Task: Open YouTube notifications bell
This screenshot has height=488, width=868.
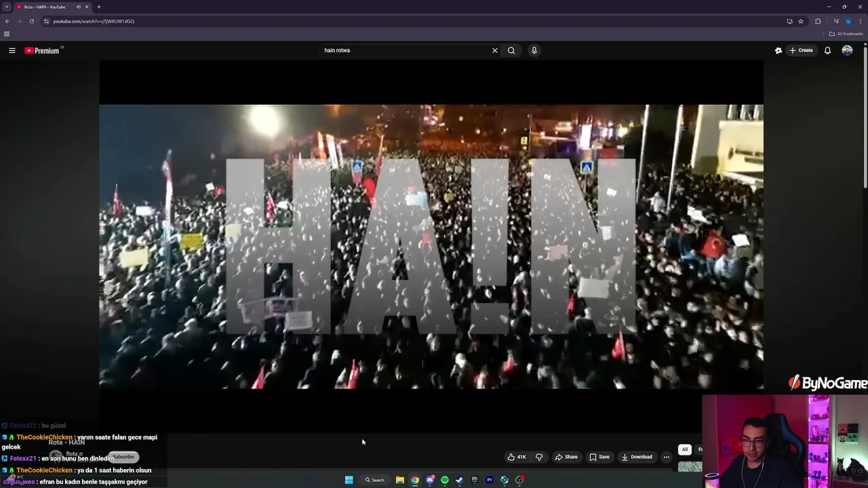Action: pyautogui.click(x=827, y=50)
